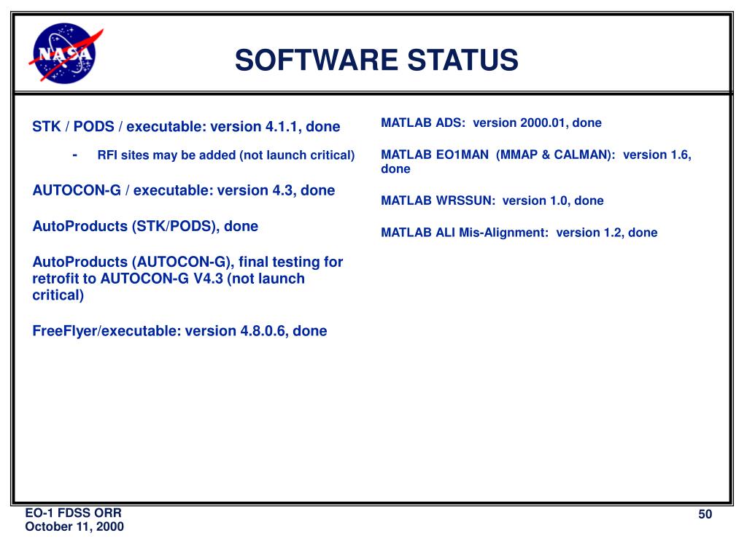Click the AutoProducts (STK/PODS), done line
This screenshot has width=747, height=560.
145,226
